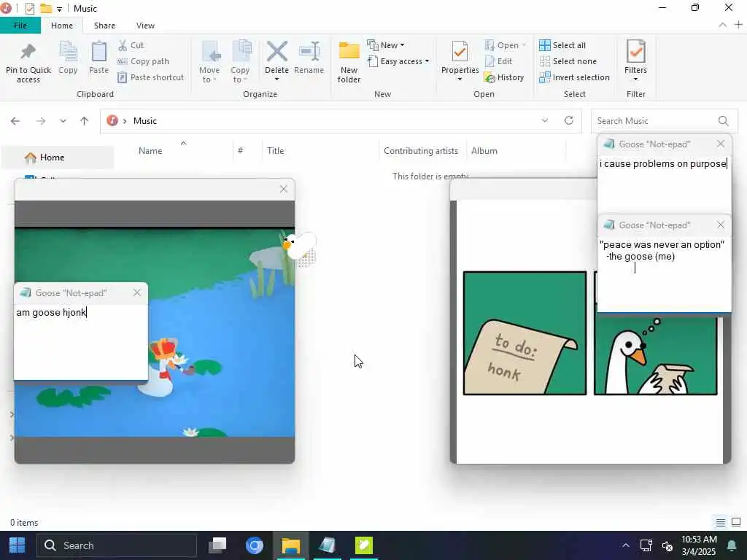Open File Explorer taskbar icon
Screen dimensions: 747x560
[x=290, y=545]
